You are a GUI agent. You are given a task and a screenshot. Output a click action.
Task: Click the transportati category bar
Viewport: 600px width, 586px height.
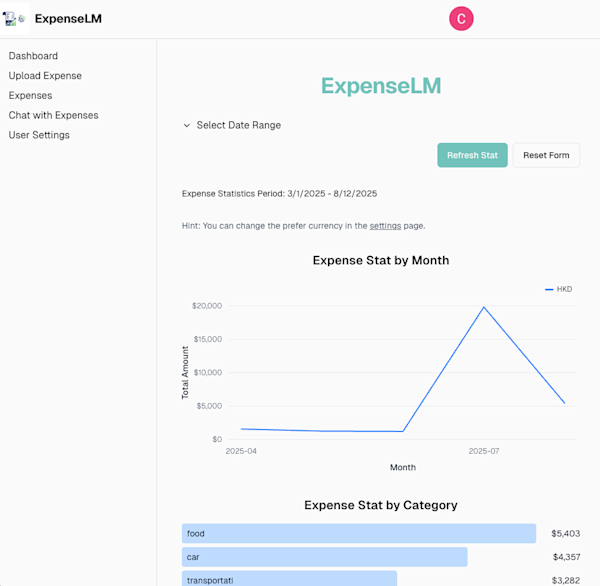(289, 579)
